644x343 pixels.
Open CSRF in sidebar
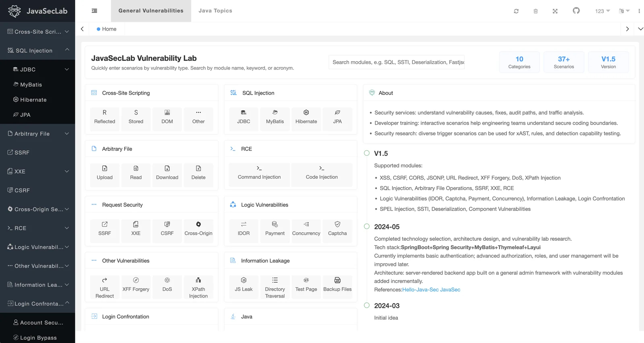(x=37, y=190)
